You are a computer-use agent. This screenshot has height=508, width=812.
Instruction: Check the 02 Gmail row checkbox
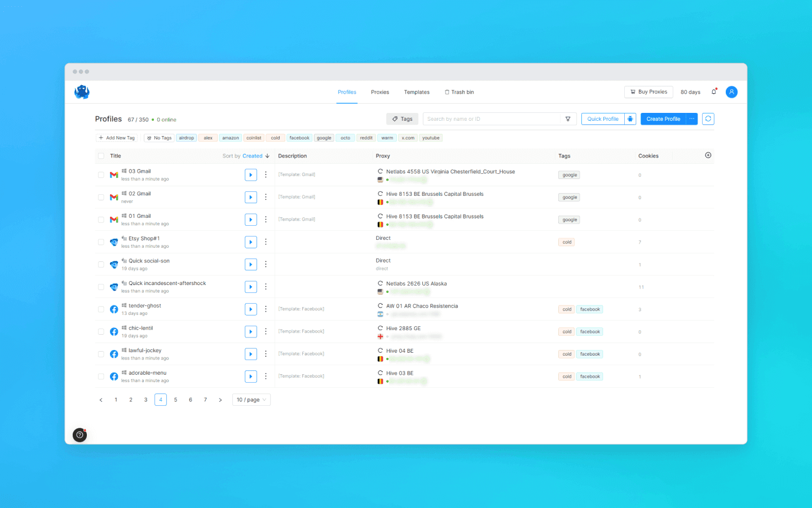101,198
